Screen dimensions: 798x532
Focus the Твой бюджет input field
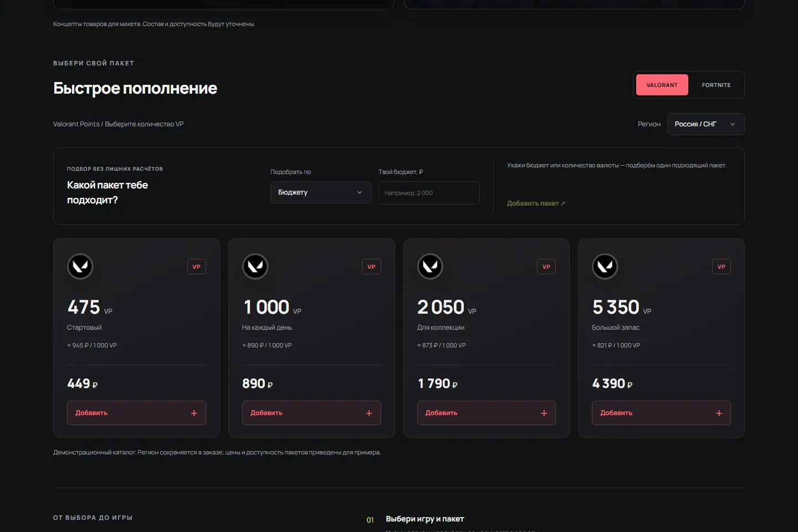[x=429, y=193]
